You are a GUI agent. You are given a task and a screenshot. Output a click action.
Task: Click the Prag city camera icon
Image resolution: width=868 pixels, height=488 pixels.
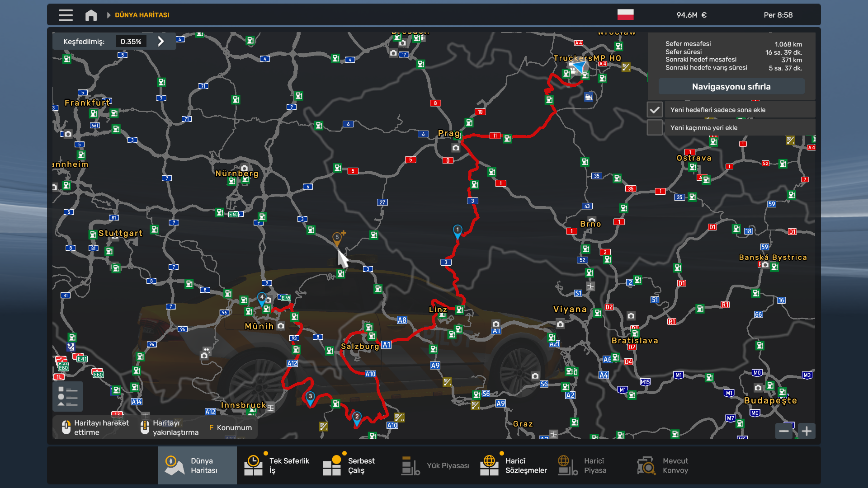point(456,148)
